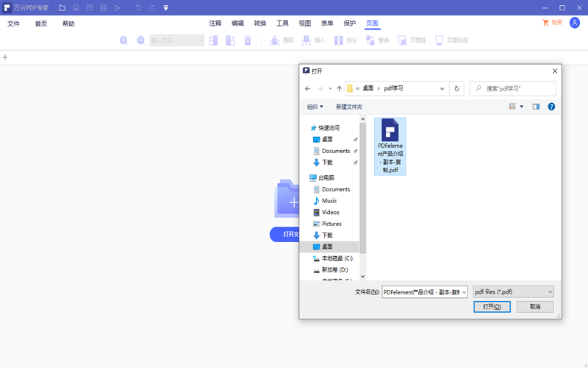Click the open folder icon in title bar
The height and width of the screenshot is (368, 588).
click(62, 7)
